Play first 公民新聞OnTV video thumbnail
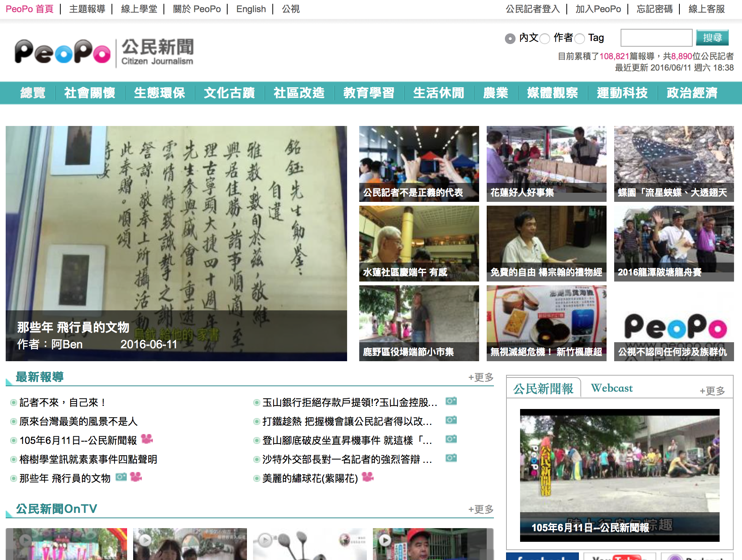This screenshot has height=560, width=742. pyautogui.click(x=26, y=540)
